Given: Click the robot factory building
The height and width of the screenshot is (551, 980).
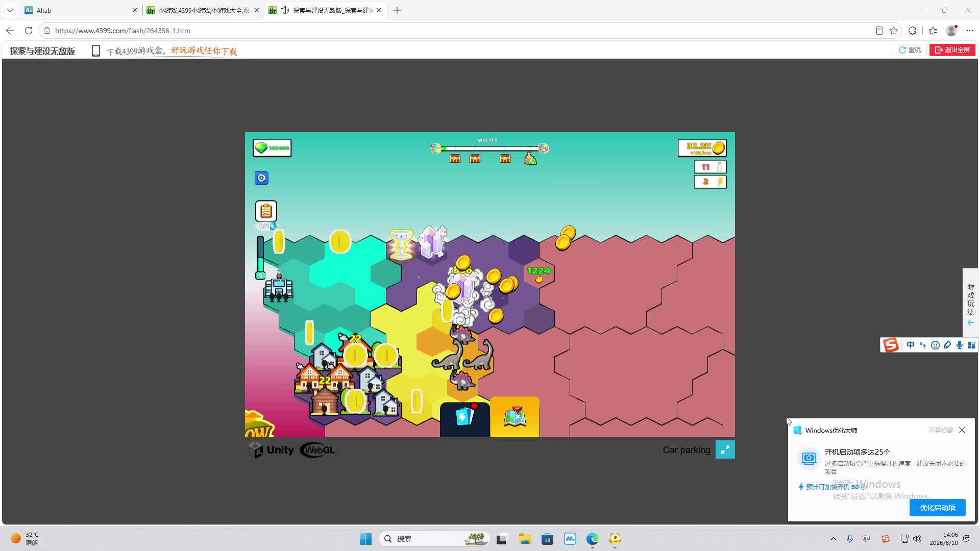Looking at the screenshot, I should point(278,288).
